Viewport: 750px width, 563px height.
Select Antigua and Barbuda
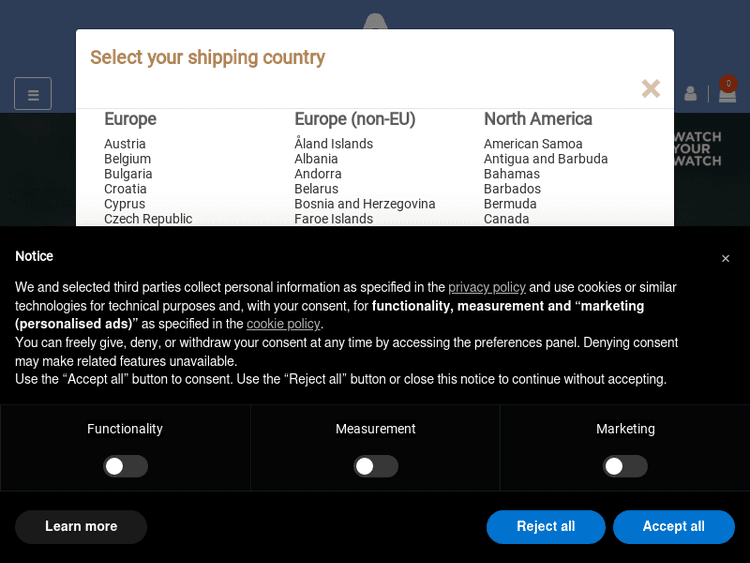pos(546,159)
